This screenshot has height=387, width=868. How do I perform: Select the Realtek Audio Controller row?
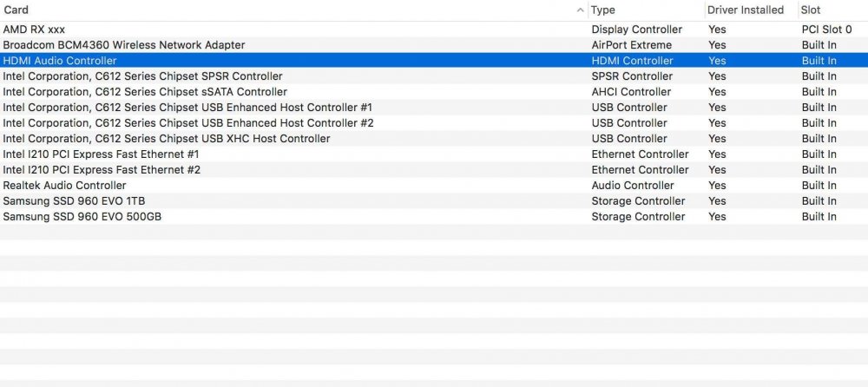pyautogui.click(x=434, y=185)
